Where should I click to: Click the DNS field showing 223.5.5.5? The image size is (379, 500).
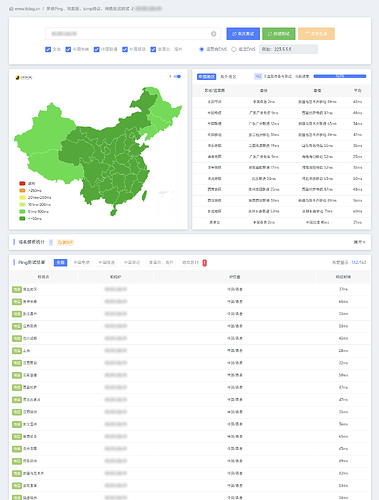(288, 49)
